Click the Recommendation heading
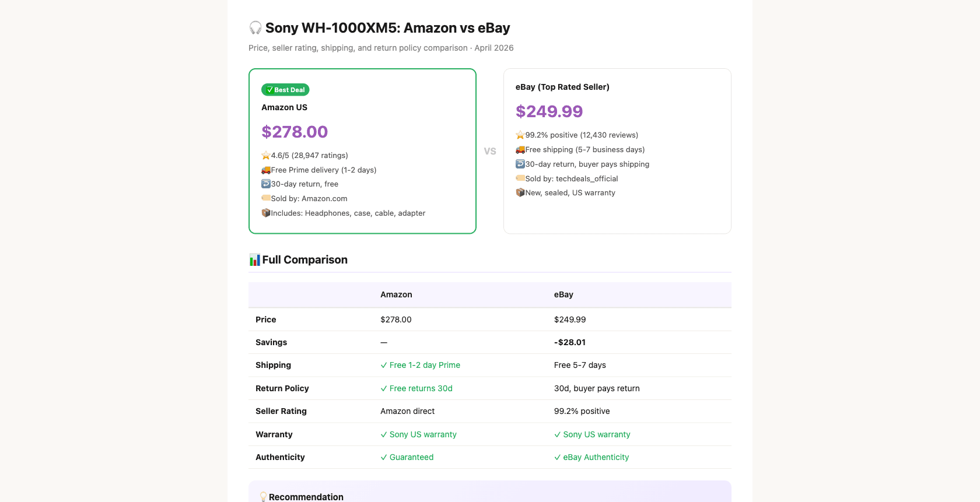 pyautogui.click(x=306, y=497)
